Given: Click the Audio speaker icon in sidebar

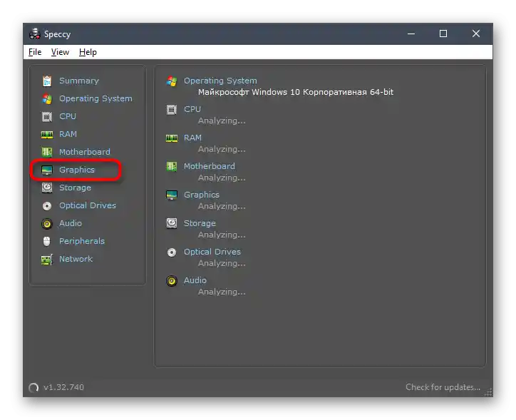Looking at the screenshot, I should coord(47,224).
